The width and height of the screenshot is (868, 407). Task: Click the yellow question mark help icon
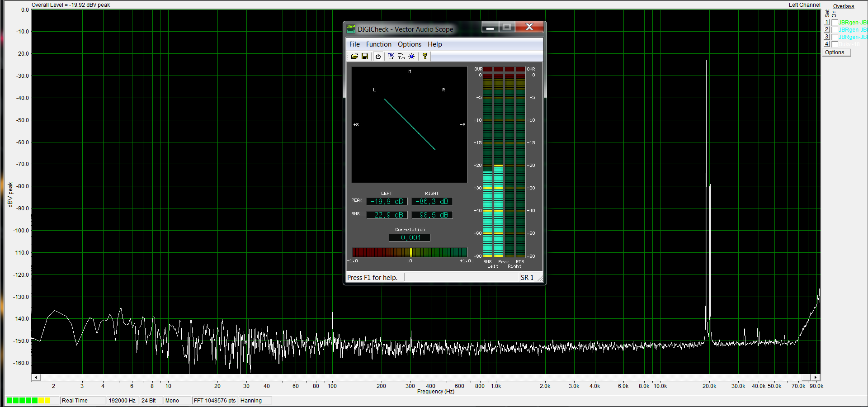coord(425,56)
